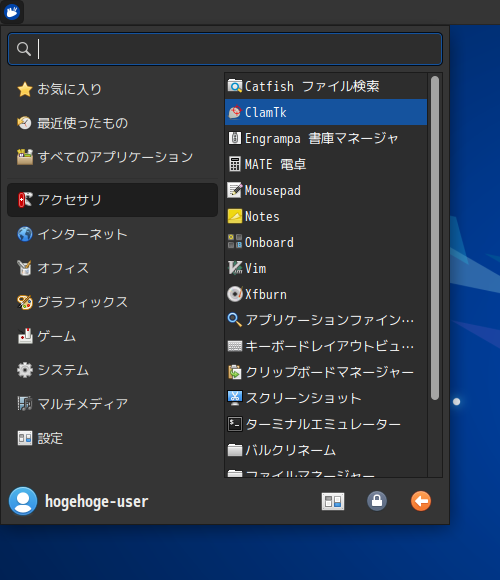This screenshot has width=500, height=580.
Task: Open the 最近使ったもの recent category
Action: pyautogui.click(x=112, y=123)
